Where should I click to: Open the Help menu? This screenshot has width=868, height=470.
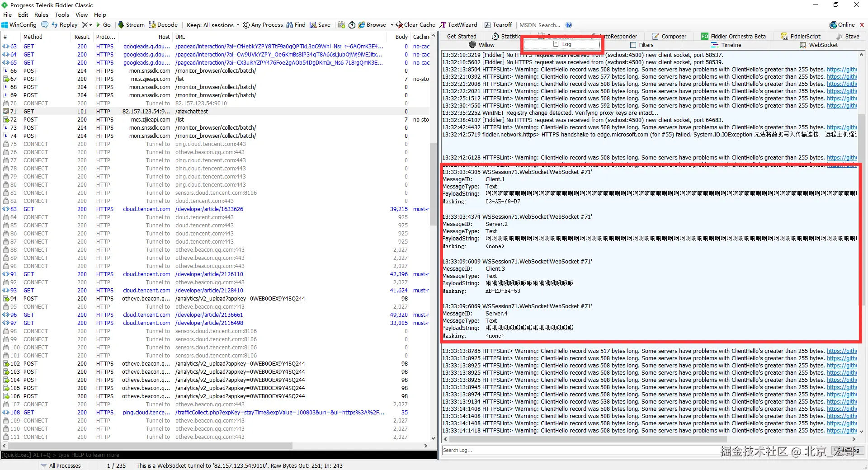click(x=100, y=14)
